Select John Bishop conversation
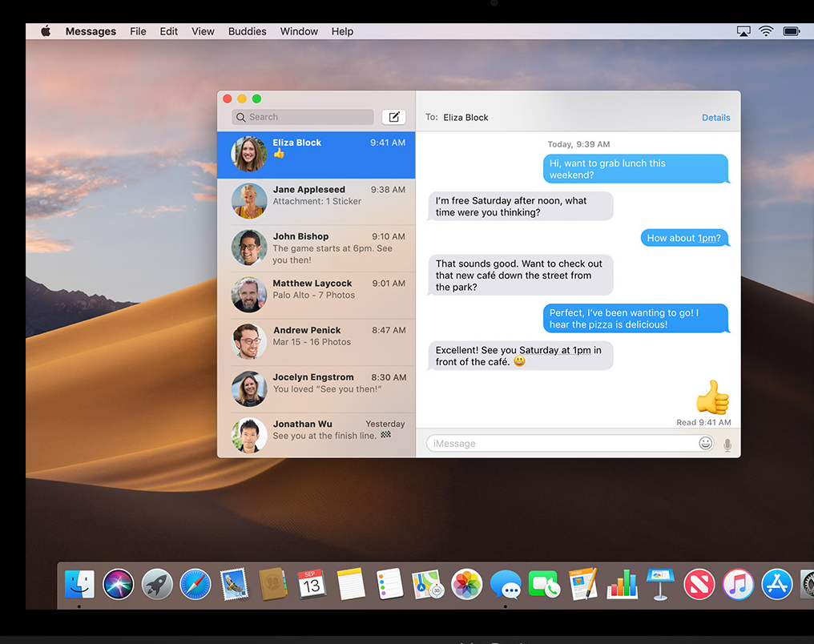 point(316,248)
